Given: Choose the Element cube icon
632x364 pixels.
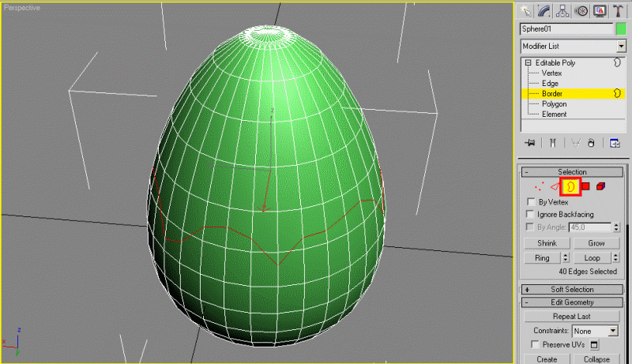Looking at the screenshot, I should tap(600, 186).
